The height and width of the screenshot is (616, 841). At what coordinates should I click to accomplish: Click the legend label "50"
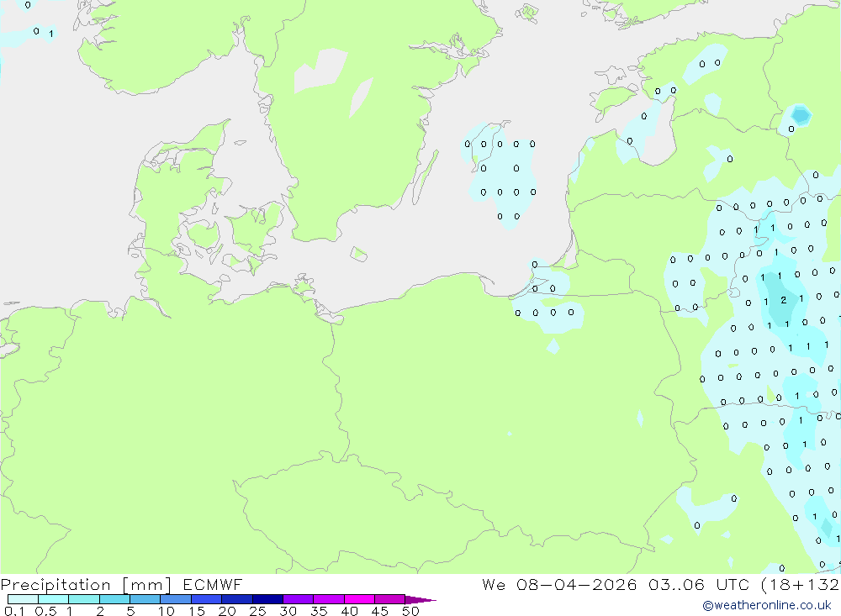[410, 611]
